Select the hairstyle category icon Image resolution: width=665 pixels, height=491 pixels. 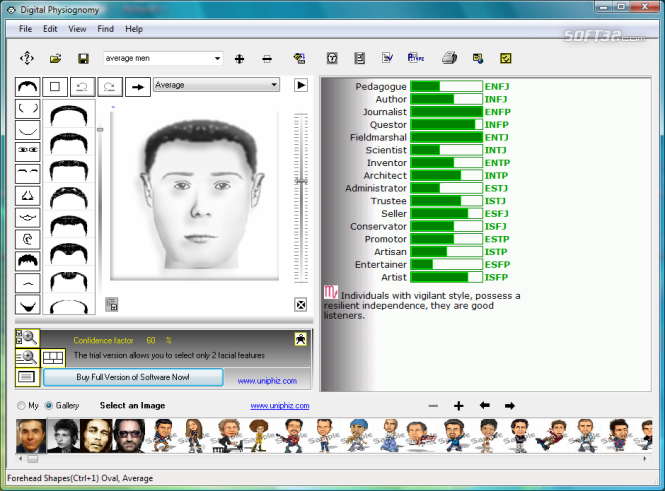point(28,261)
